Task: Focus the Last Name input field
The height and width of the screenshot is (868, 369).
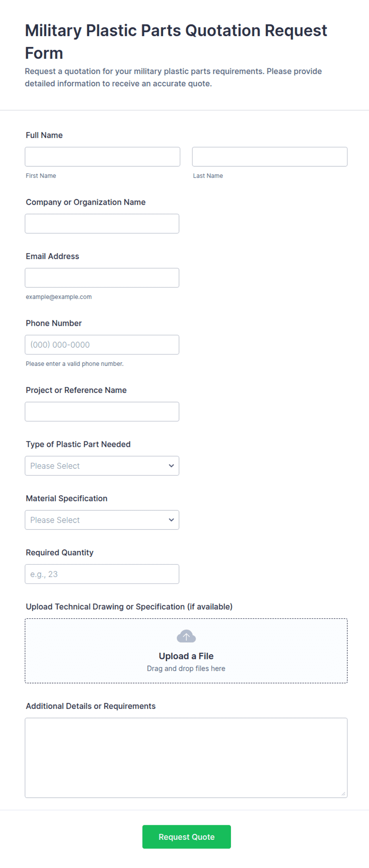Action: click(270, 157)
